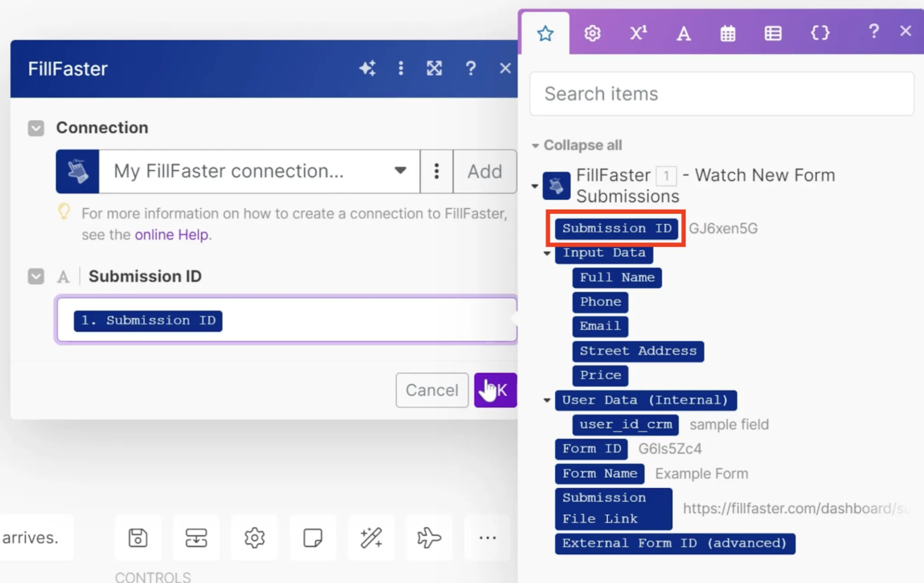Click the mapping panel help icon

coord(873,32)
